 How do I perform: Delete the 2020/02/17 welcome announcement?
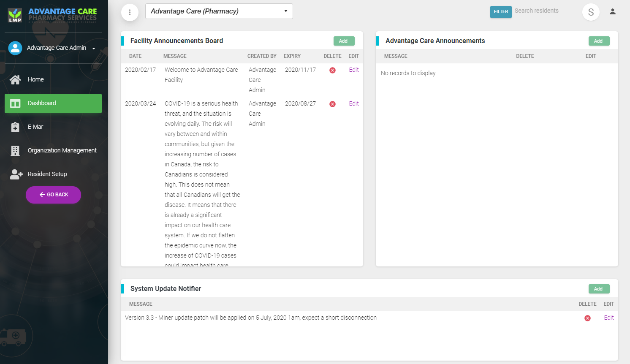(333, 71)
